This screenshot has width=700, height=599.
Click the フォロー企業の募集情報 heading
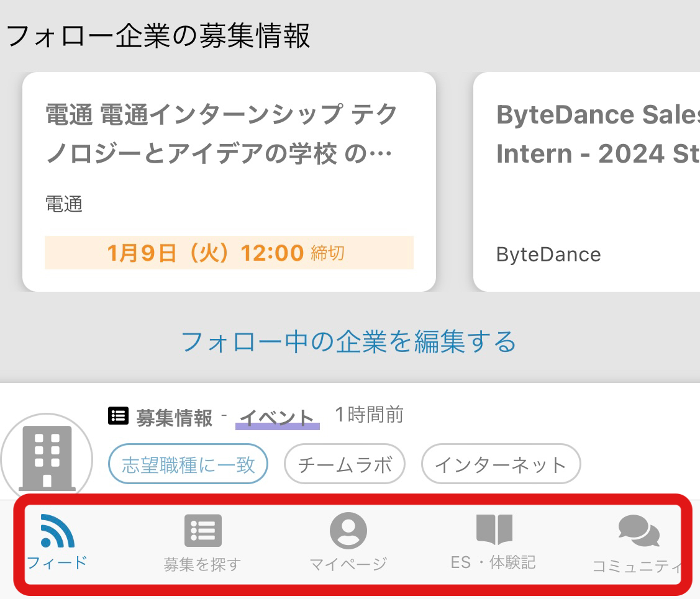pyautogui.click(x=158, y=35)
